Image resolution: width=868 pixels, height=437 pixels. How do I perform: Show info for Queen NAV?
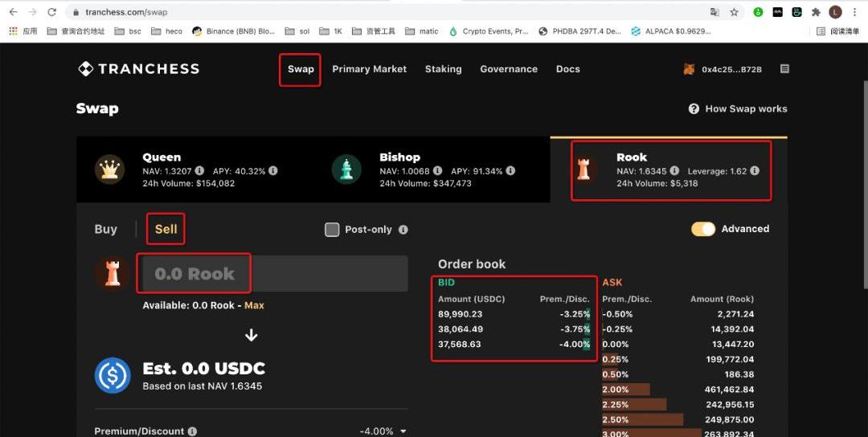point(199,171)
